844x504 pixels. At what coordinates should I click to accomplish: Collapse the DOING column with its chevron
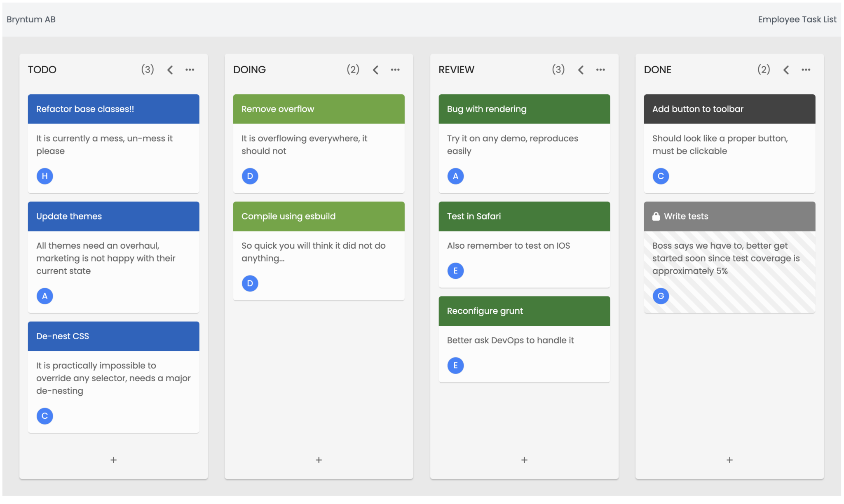[375, 70]
